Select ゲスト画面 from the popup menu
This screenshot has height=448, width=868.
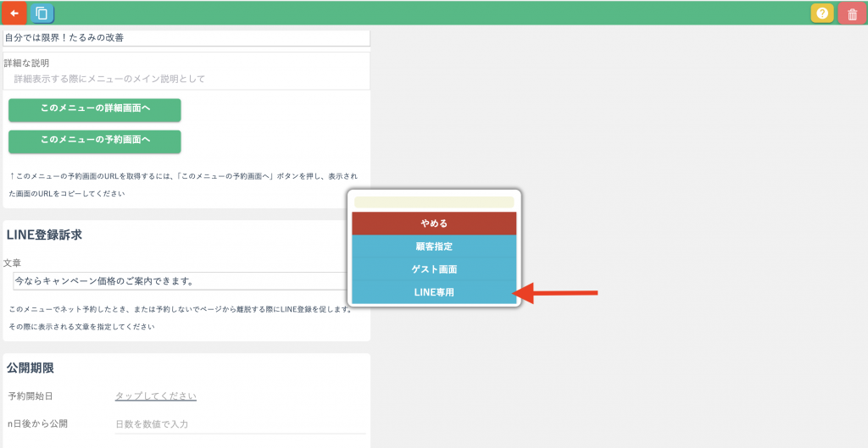pos(433,269)
